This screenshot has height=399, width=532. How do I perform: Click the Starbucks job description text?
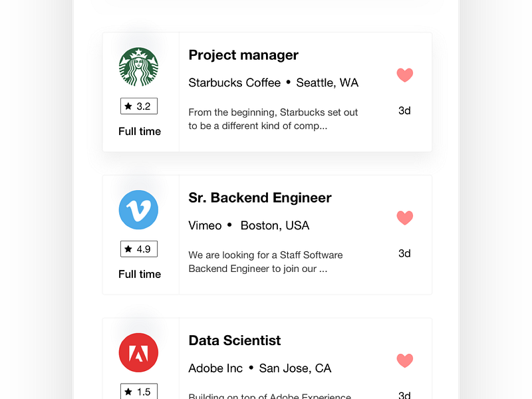point(273,118)
